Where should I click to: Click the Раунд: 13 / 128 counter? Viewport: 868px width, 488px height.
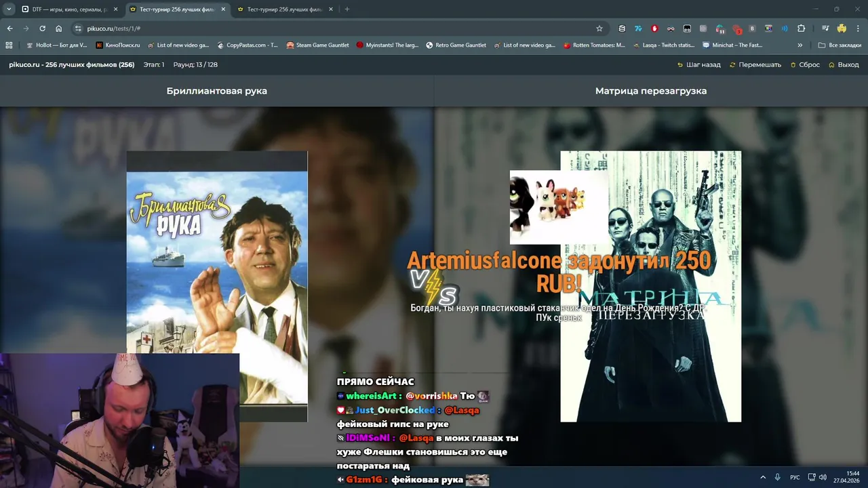coord(195,65)
